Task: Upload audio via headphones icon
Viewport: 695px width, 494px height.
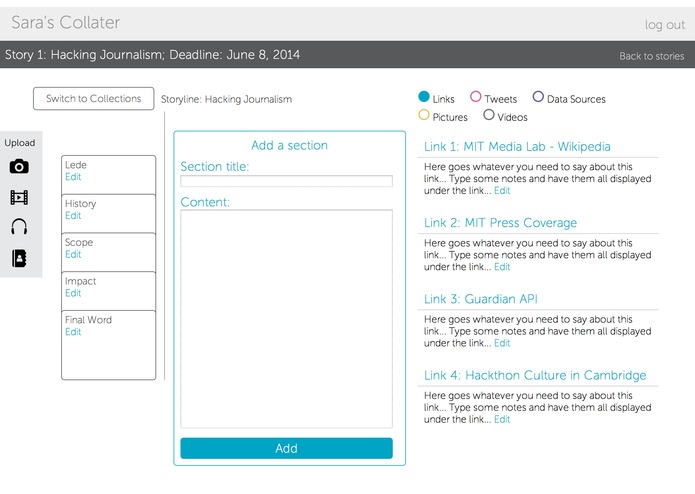Action: click(x=19, y=227)
